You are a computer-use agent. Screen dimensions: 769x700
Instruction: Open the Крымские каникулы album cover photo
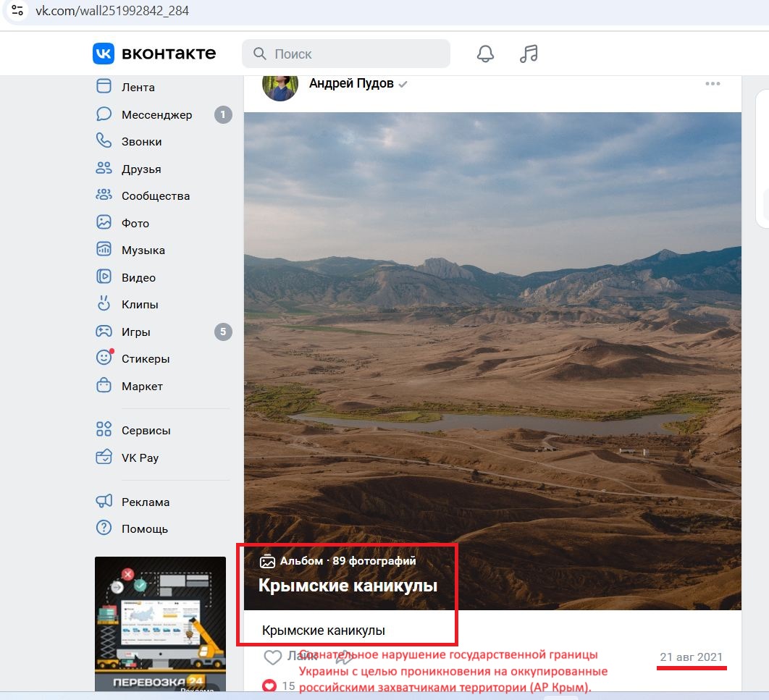(492, 360)
